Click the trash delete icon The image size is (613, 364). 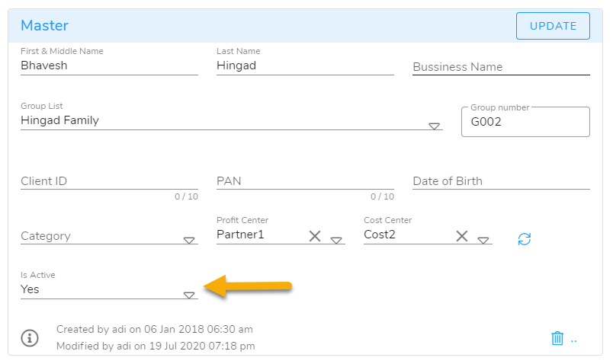pyautogui.click(x=557, y=338)
